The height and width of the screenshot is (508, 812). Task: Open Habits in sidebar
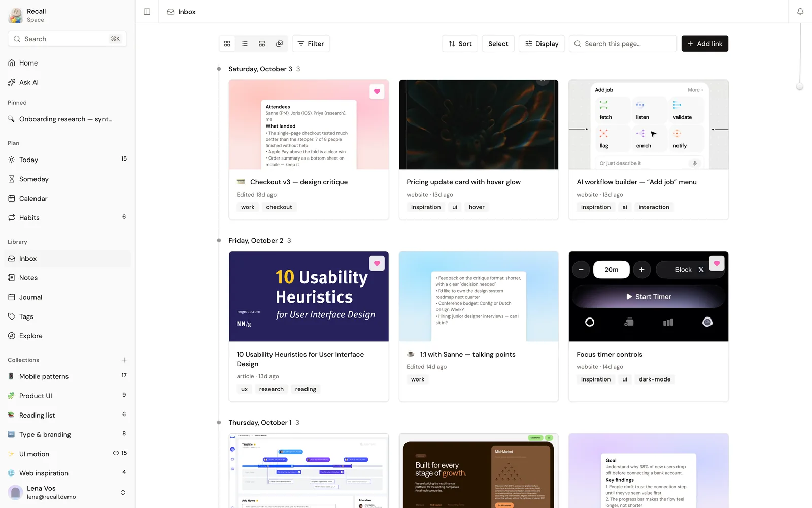[x=67, y=217]
